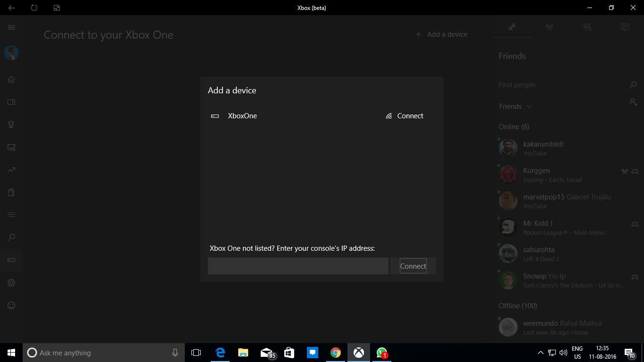Click the Cortana microphone icon
The height and width of the screenshot is (362, 644).
click(x=175, y=353)
